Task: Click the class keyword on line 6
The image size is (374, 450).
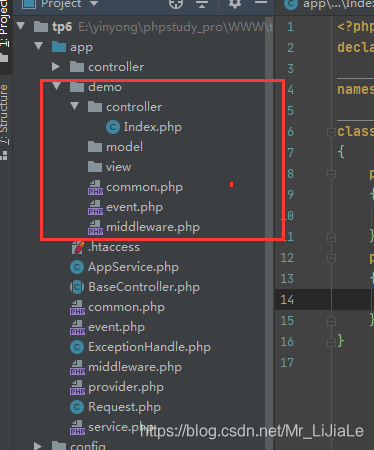Action: pos(355,131)
